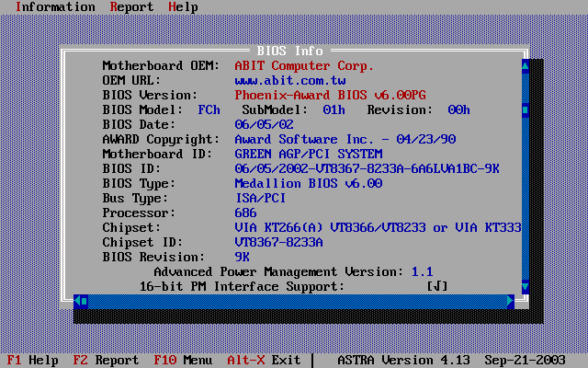This screenshot has height=368, width=588.
Task: Click F2 Report in the status bar
Action: [x=106, y=360]
